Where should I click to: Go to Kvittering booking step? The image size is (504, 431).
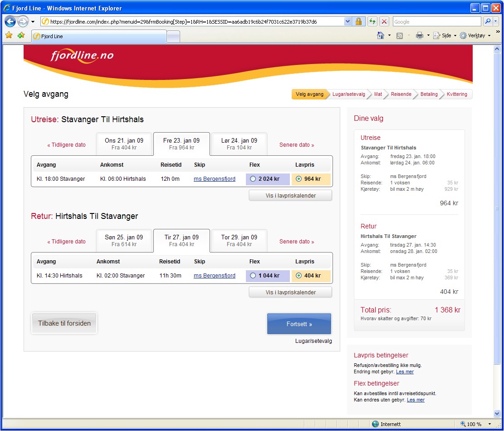[x=457, y=94]
